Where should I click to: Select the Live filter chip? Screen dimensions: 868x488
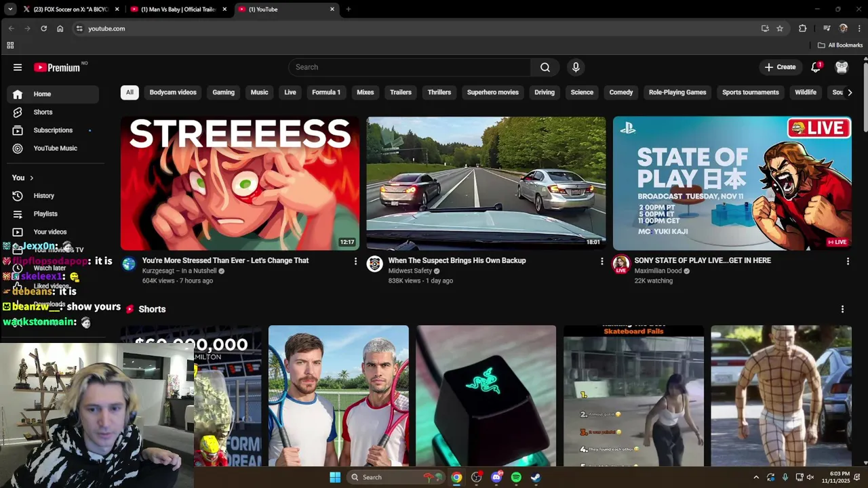coord(290,92)
